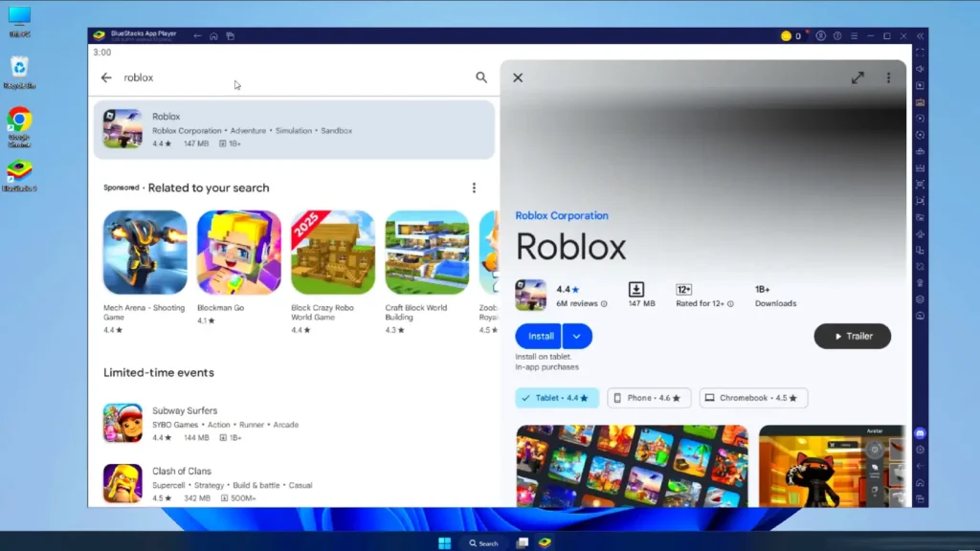Open the Clash of Clans listing

point(294,483)
